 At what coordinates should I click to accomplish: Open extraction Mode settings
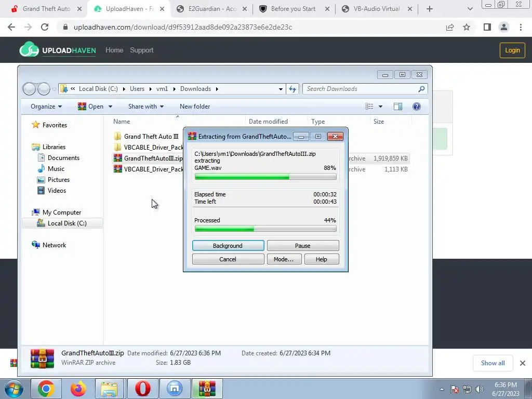click(x=284, y=259)
